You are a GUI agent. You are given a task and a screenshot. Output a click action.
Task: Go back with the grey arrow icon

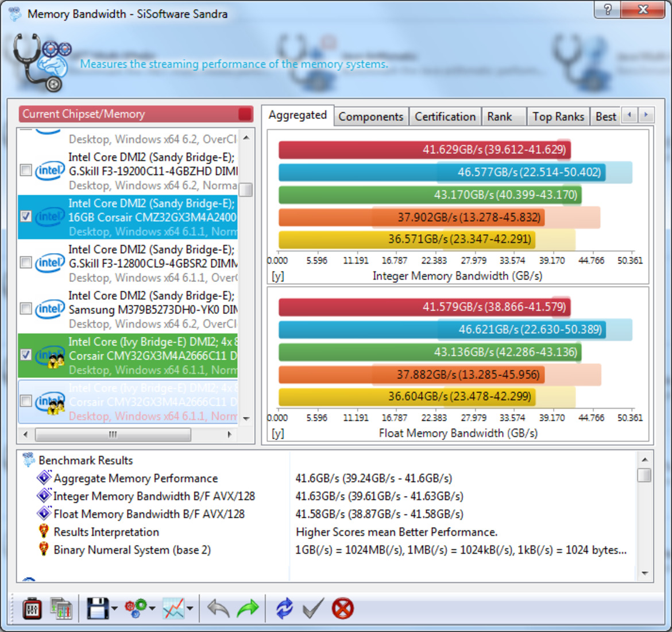[x=218, y=608]
